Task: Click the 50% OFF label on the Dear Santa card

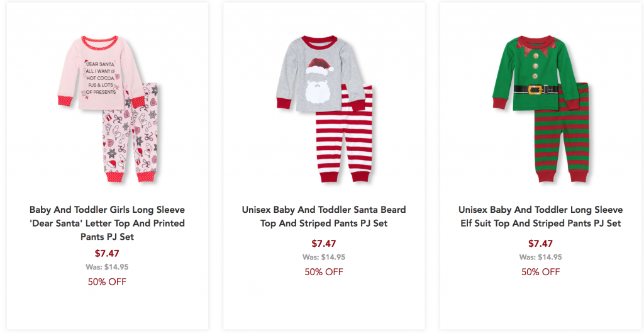Action: point(107,282)
